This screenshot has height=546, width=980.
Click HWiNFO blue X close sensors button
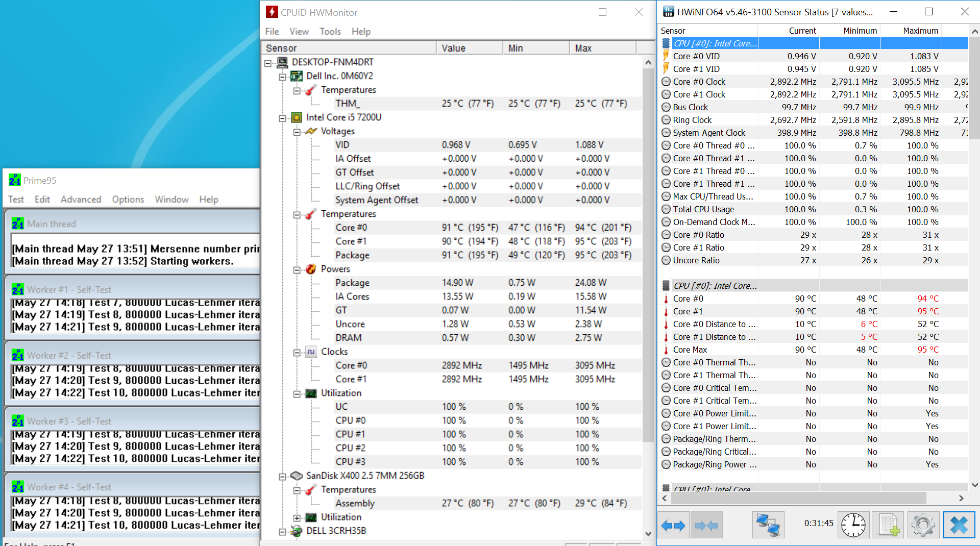(959, 525)
